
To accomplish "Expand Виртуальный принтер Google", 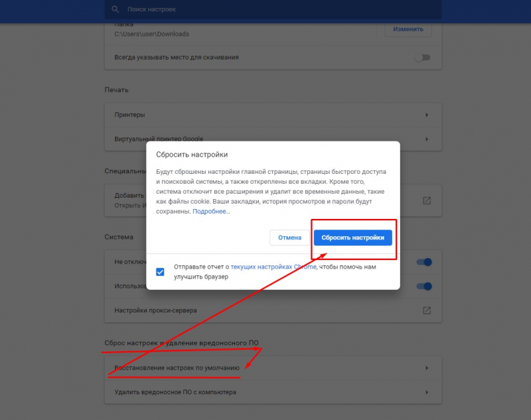I will coord(265,139).
